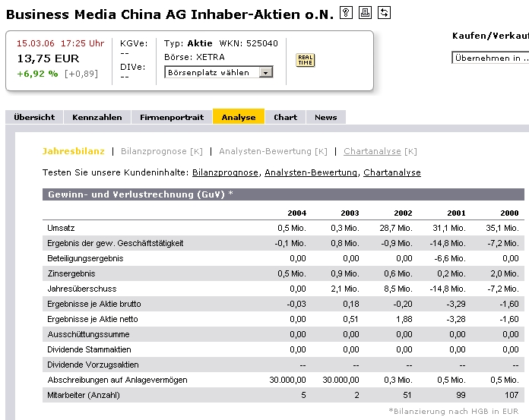This screenshot has height=420, width=529.
Task: Switch to the Kennzahlen tab
Action: coord(97,117)
